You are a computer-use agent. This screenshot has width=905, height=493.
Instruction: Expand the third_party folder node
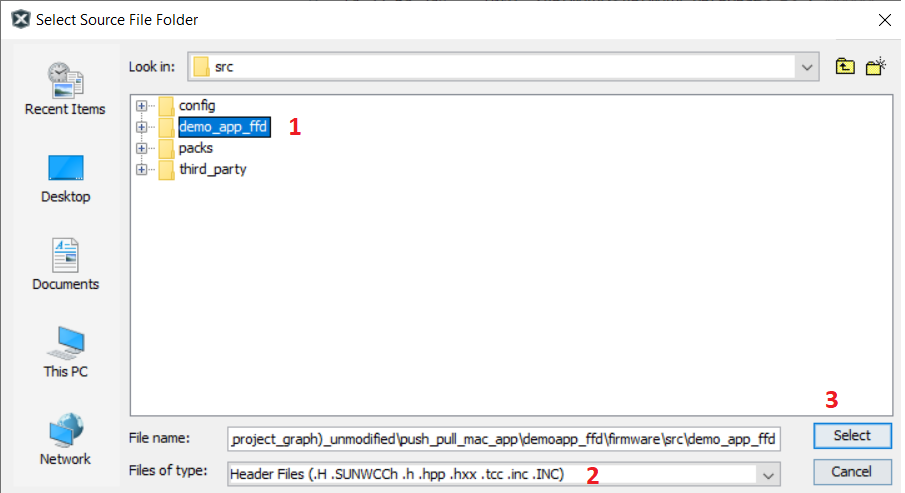(x=141, y=169)
